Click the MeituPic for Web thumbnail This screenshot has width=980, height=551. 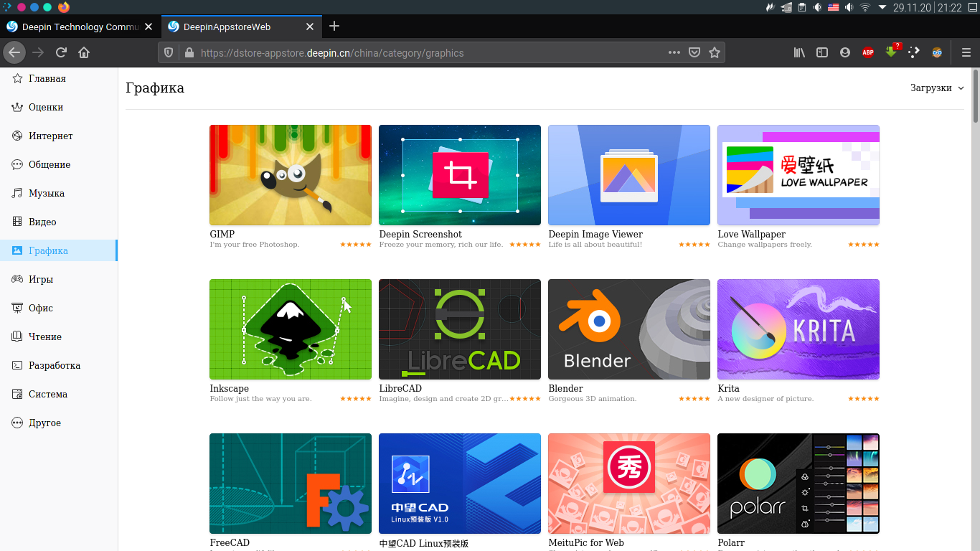tap(629, 484)
